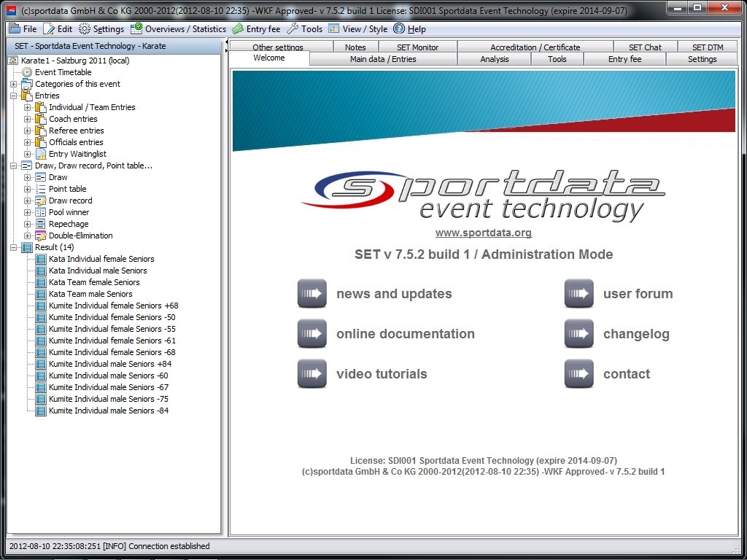Expand the Individual / Team Entries node
Viewport: 747px width, 560px height.
click(x=27, y=108)
